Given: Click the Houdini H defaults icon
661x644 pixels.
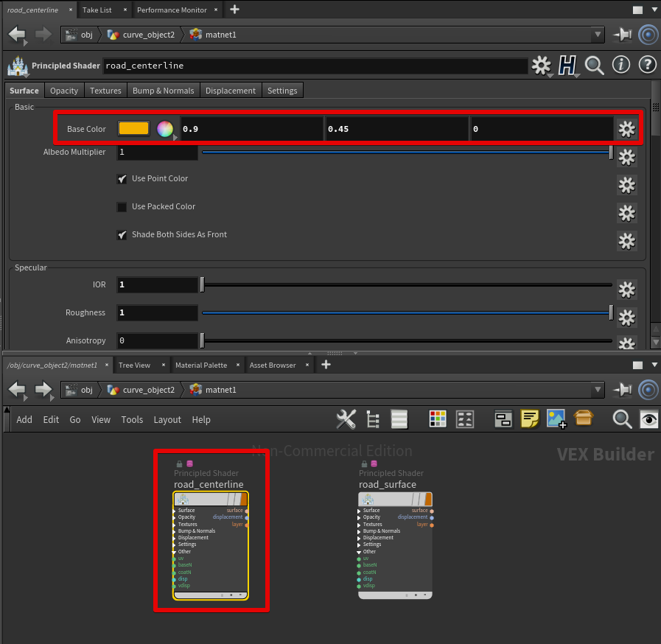Looking at the screenshot, I should pos(567,66).
